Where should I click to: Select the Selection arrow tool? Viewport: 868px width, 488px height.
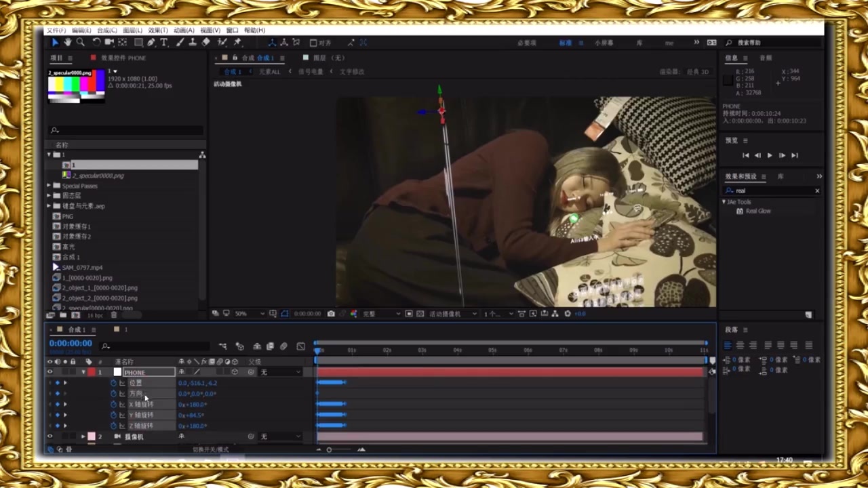(x=55, y=42)
